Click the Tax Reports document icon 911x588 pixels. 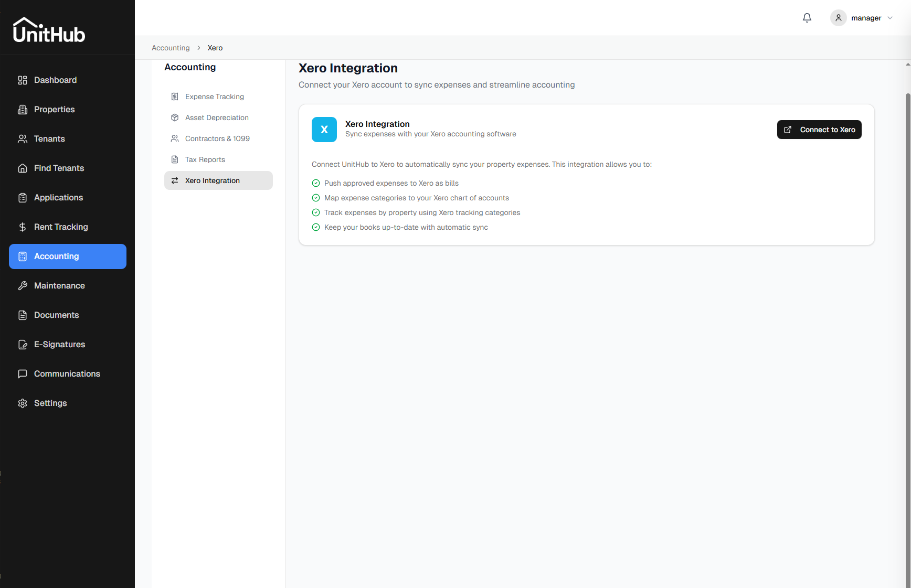point(175,159)
